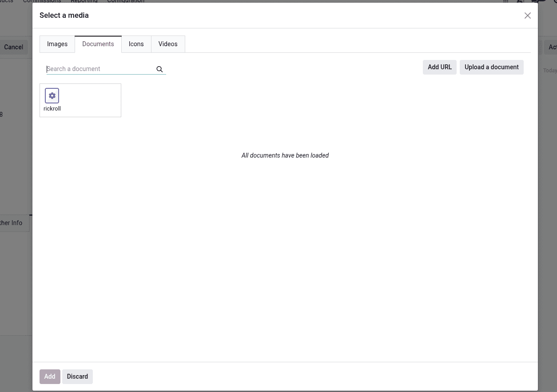Viewport: 557px width, 392px height.
Task: Open the apps switcher grid icon top bar
Action: tap(505, 2)
